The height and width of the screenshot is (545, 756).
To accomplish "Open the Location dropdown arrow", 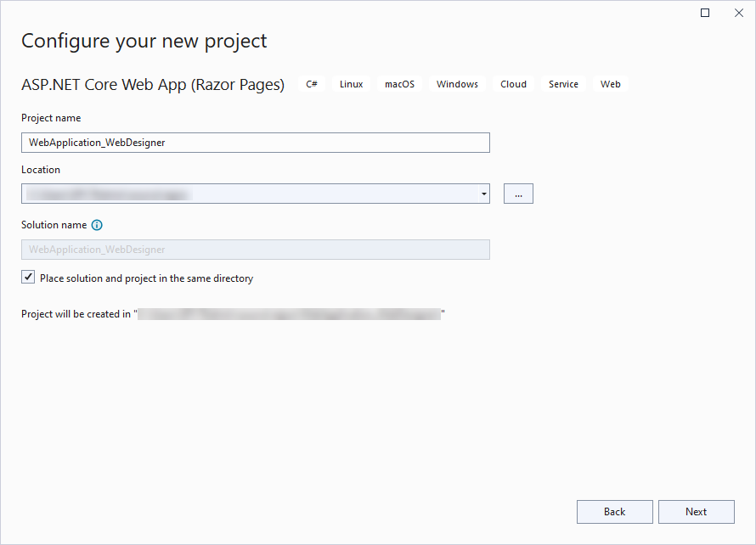I will 483,194.
